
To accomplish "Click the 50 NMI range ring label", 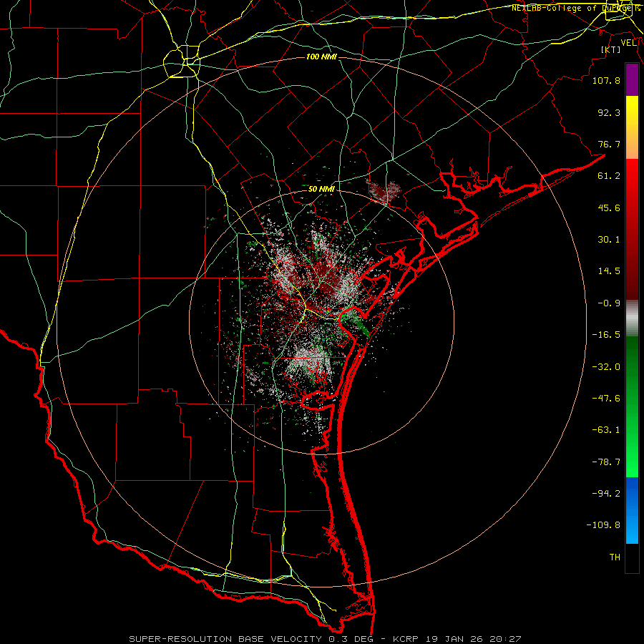I will (x=321, y=189).
